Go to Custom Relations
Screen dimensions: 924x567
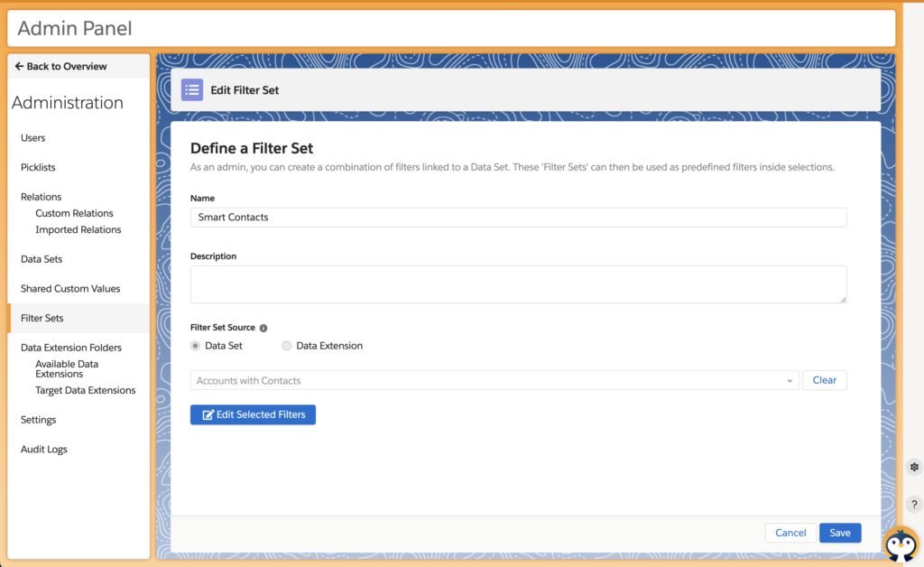[74, 214]
